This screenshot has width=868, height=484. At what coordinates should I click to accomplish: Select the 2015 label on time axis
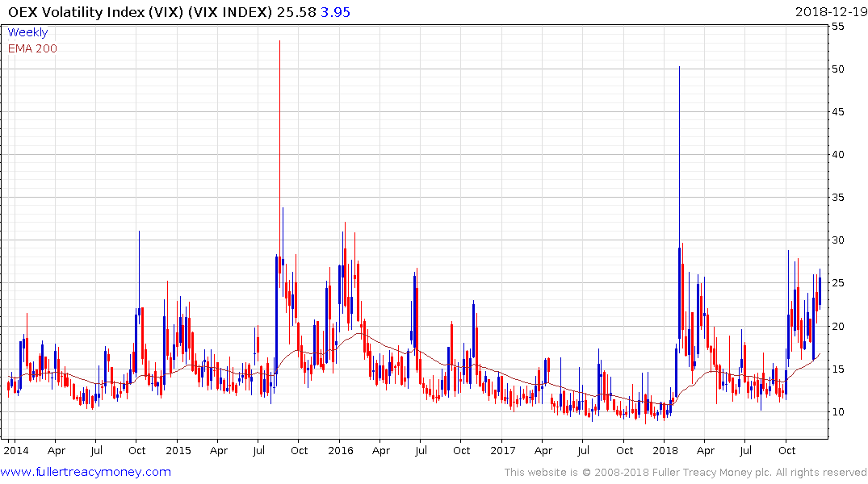178,450
